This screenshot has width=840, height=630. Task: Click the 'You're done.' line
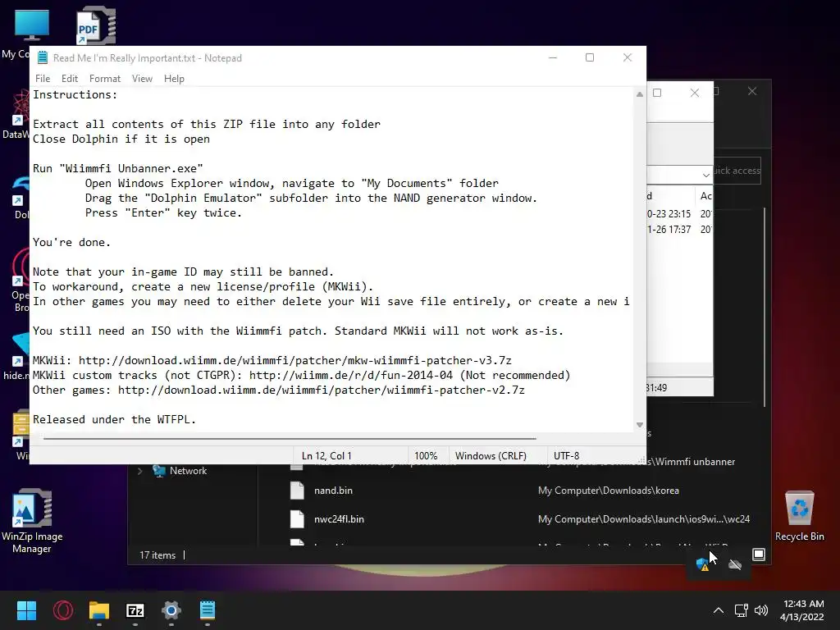point(71,242)
